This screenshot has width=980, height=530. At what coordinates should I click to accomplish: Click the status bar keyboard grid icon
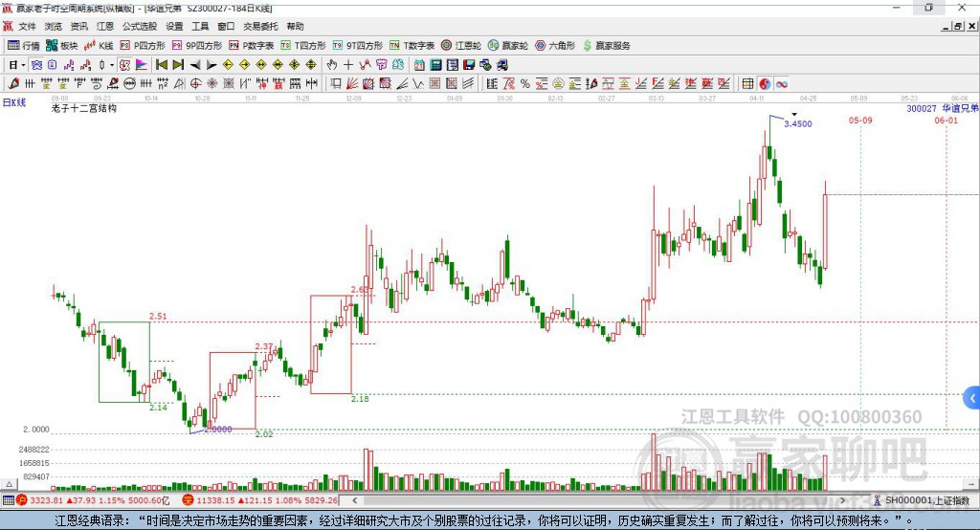(8, 500)
